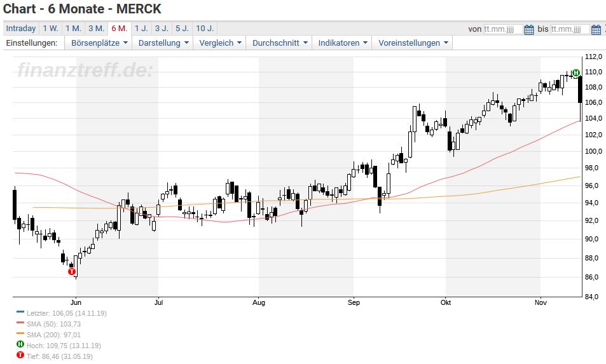606x364 pixels.
Task: Open the Indikatoren dropdown
Action: click(x=342, y=43)
